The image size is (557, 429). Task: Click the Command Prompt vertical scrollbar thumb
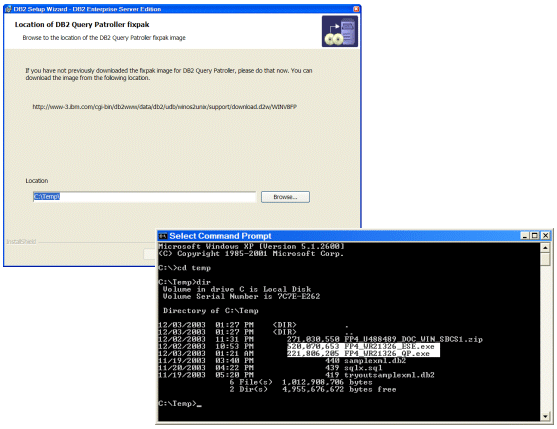(546, 259)
